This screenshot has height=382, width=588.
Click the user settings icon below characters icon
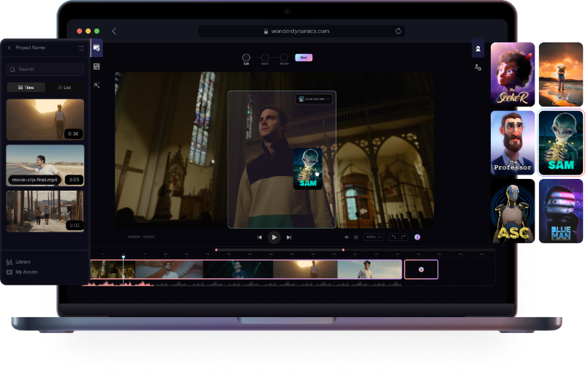pos(478,67)
